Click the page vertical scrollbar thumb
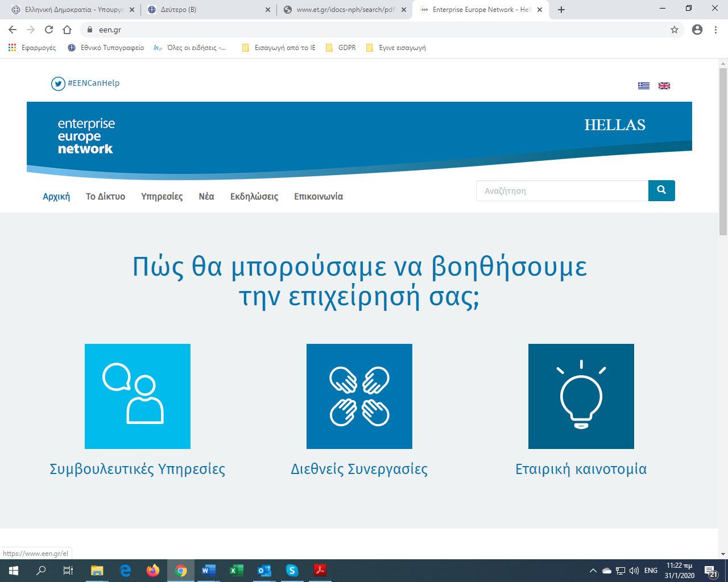This screenshot has width=728, height=582. 723,151
